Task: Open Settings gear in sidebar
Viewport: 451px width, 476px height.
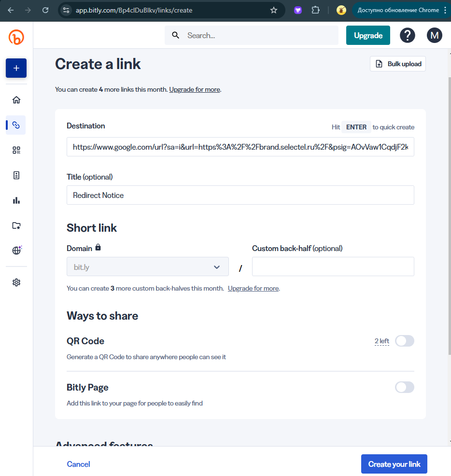Action: click(16, 282)
